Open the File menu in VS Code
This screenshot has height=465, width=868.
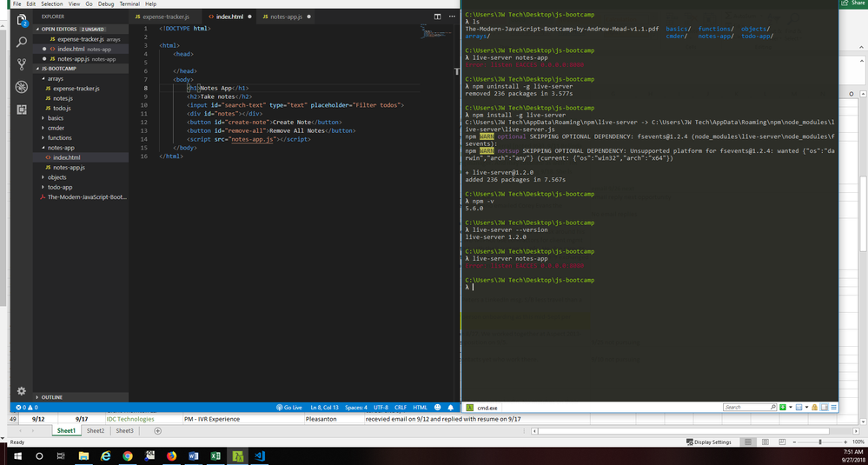pyautogui.click(x=17, y=3)
